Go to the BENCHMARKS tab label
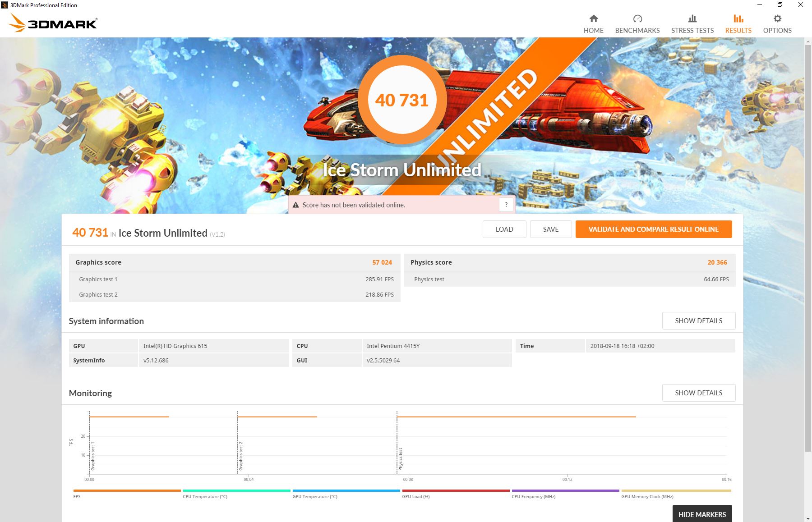 click(637, 31)
